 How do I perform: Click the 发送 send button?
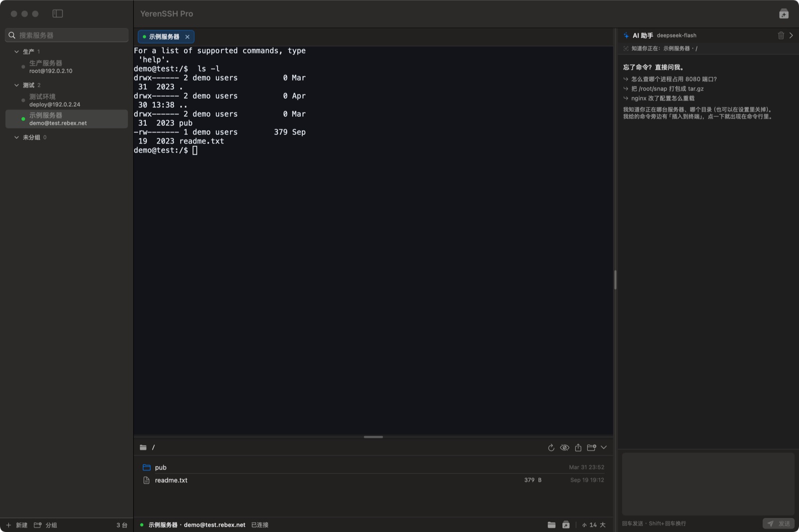779,524
